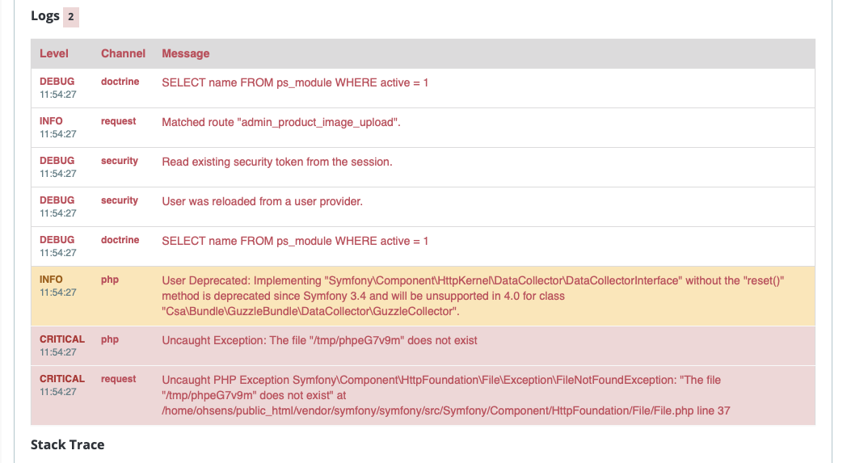868x463 pixels.
Task: Click the Logs count badge showing 2
Action: pos(71,17)
